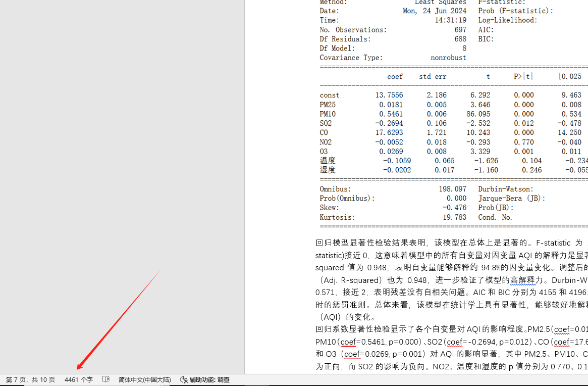The image size is (588, 386).
Task: Click the 'Prob (F-statistic):' label
Action: (516, 11)
